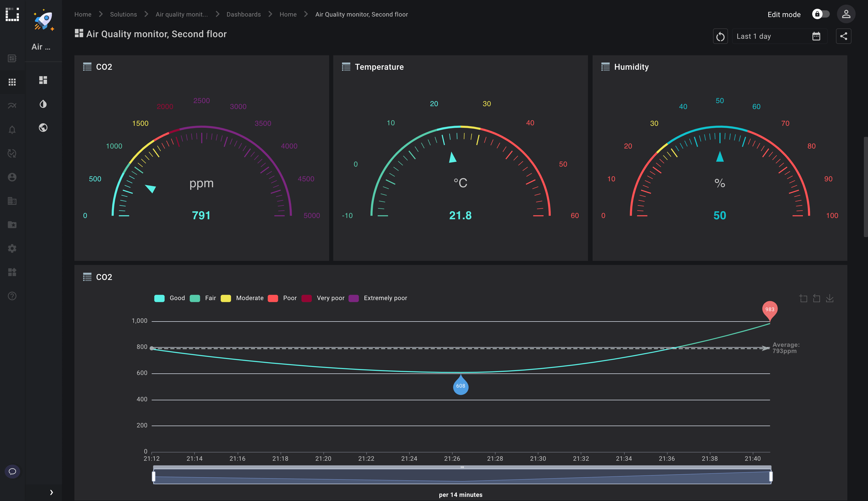Select the globe icon in solution menu
The height and width of the screenshot is (501, 868).
click(x=43, y=128)
